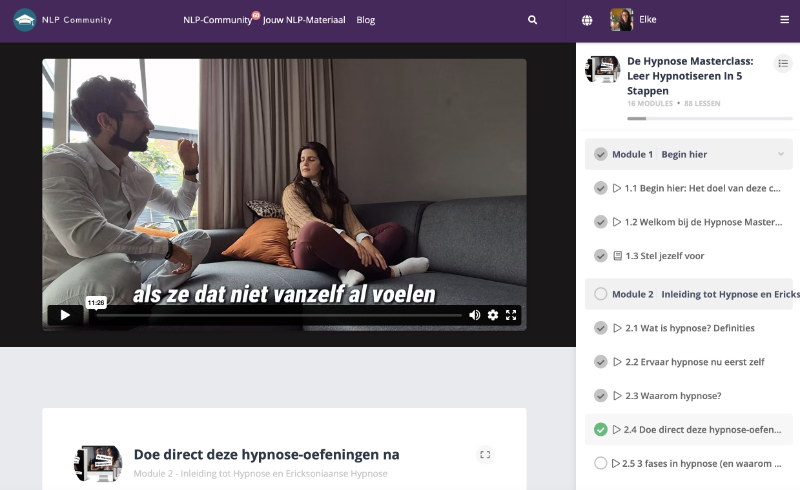Click the lesson thumbnail beside the title
This screenshot has width=800, height=490.
[x=98, y=463]
